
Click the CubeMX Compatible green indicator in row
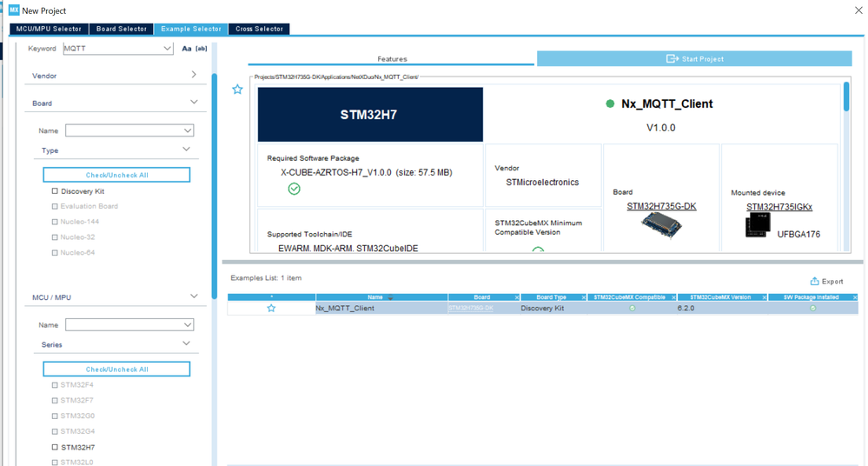[x=633, y=308]
